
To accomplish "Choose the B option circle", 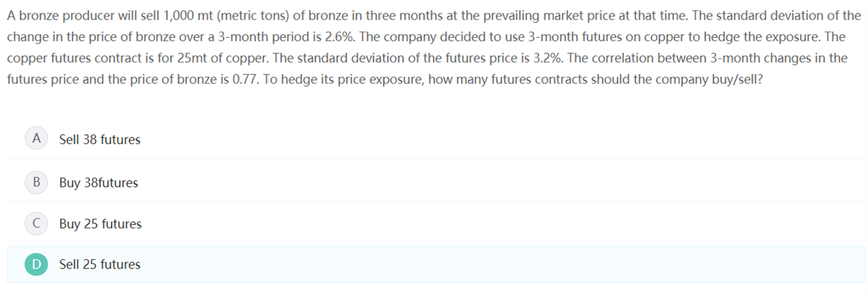I will pyautogui.click(x=36, y=182).
